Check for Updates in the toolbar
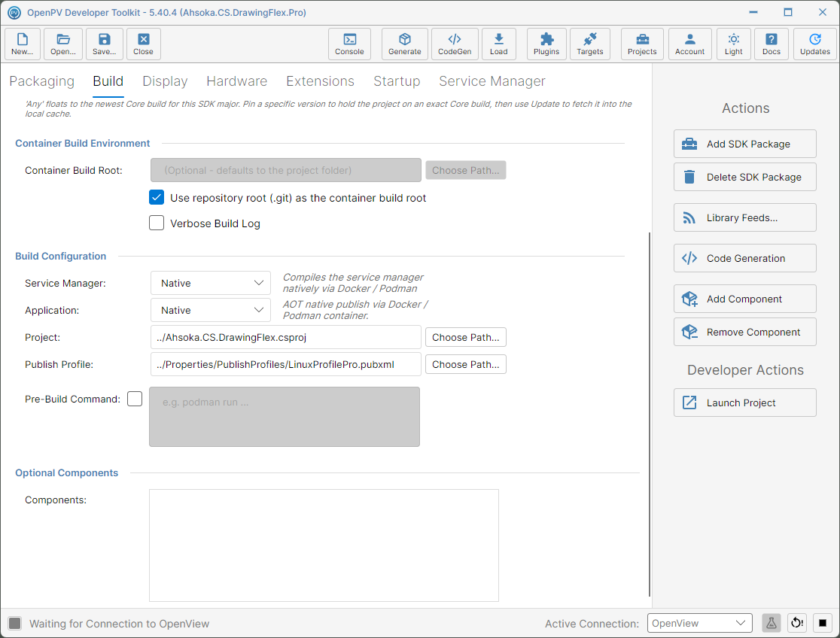The height and width of the screenshot is (638, 840). click(815, 44)
